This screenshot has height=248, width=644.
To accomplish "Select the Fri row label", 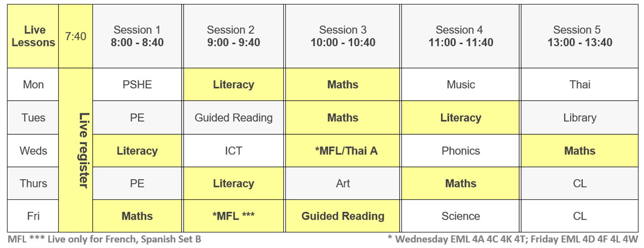I will (33, 216).
